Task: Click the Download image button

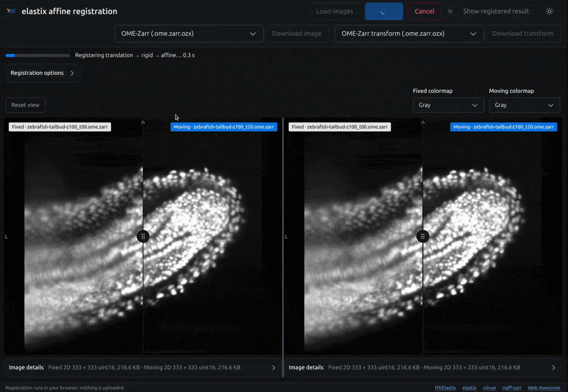Action: click(x=297, y=33)
